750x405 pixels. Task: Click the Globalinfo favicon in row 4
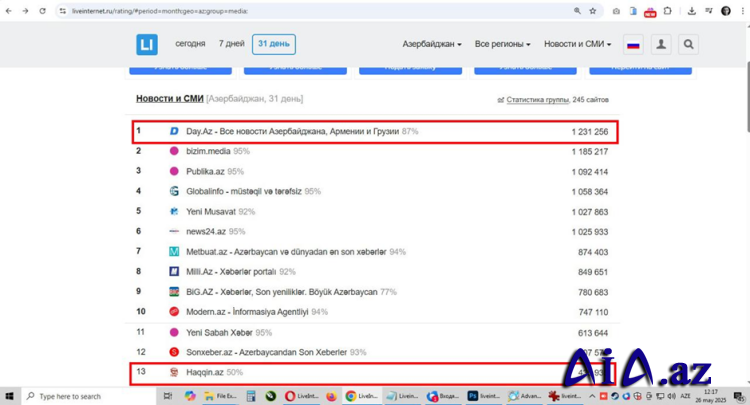(x=174, y=191)
